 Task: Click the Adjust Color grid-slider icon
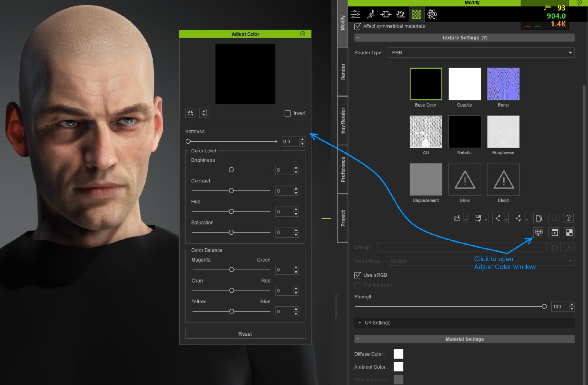click(539, 233)
